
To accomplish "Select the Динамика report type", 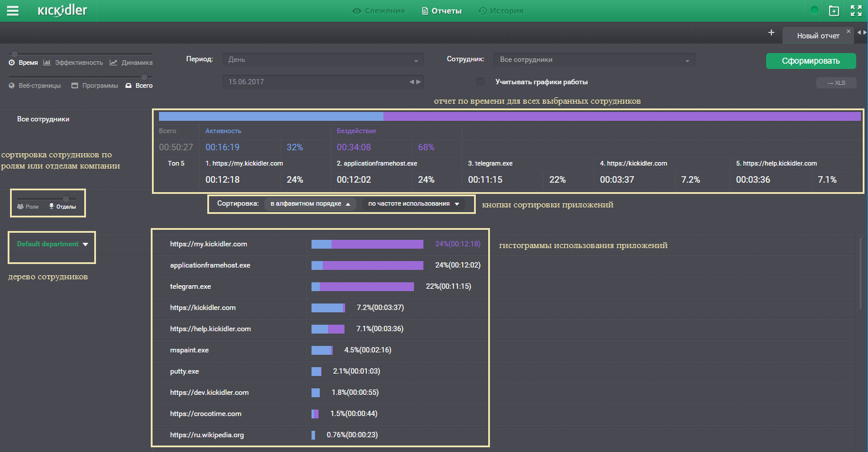I will 131,62.
